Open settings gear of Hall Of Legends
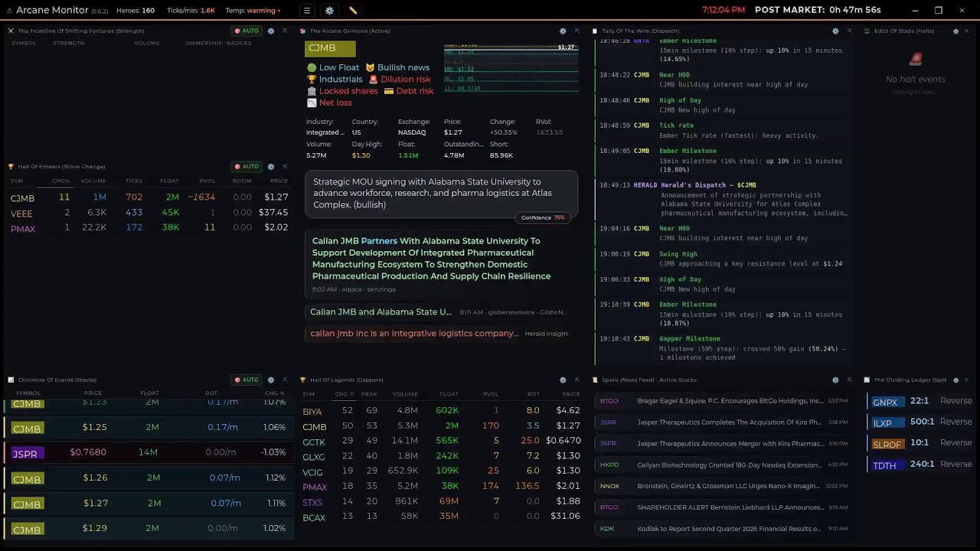Image resolution: width=980 pixels, height=551 pixels. (563, 380)
